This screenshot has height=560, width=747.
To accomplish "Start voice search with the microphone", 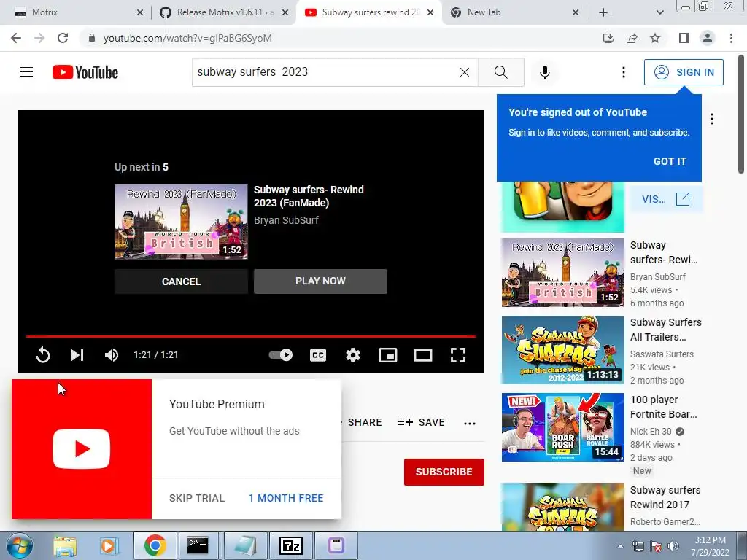I will pos(545,72).
